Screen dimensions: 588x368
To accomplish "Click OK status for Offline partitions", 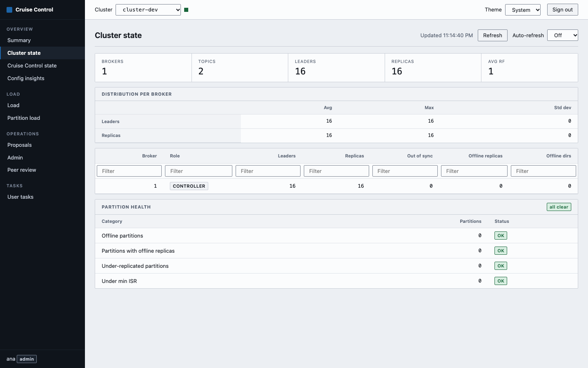I will [501, 236].
